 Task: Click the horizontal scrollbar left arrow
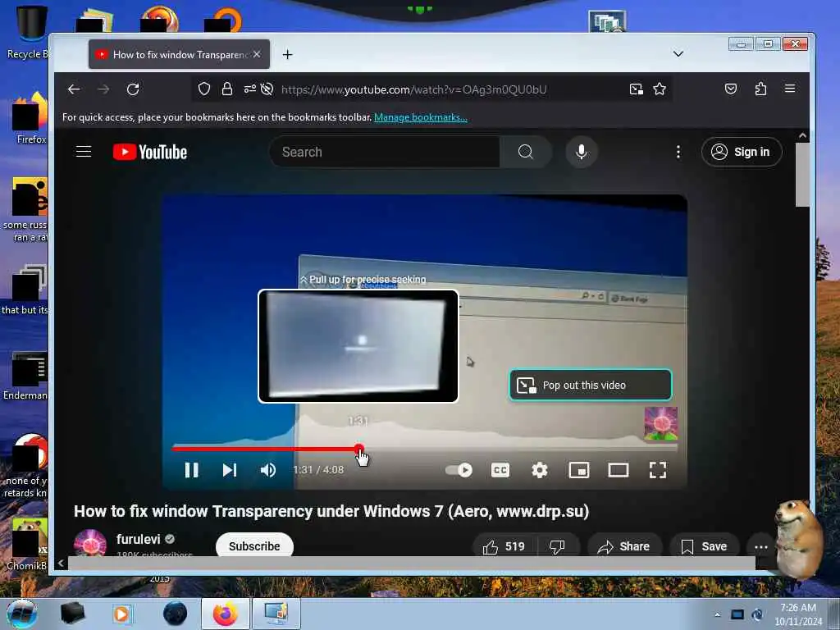(61, 563)
